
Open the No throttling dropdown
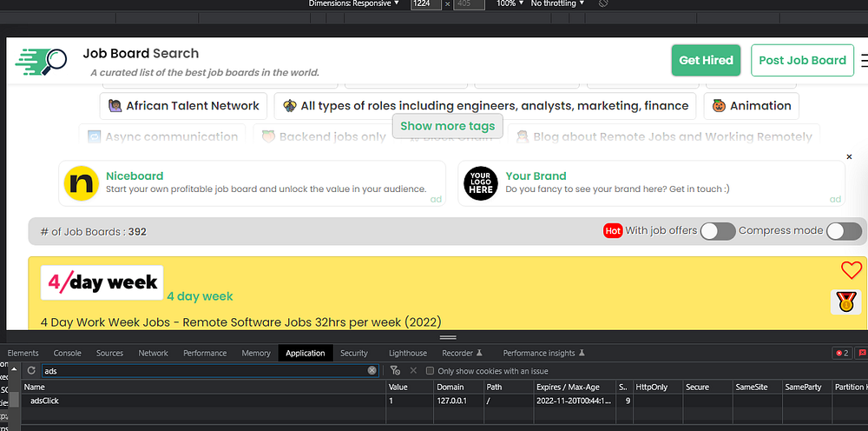click(557, 3)
